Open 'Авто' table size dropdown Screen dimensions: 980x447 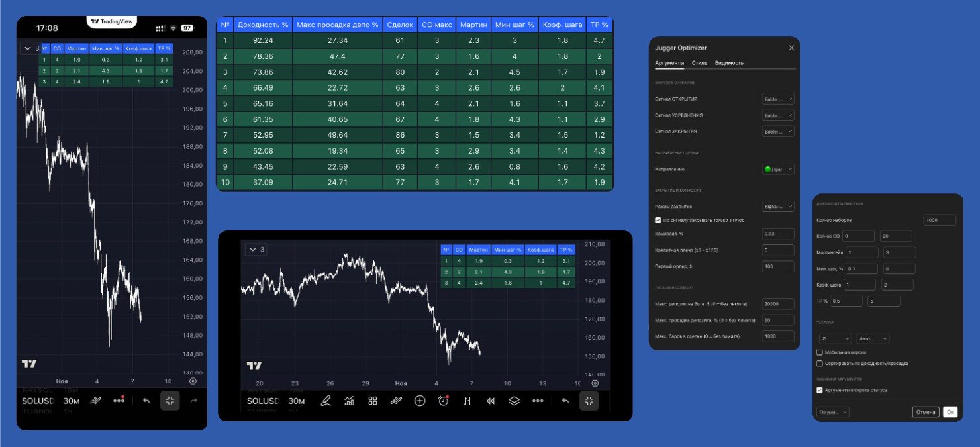coord(873,338)
